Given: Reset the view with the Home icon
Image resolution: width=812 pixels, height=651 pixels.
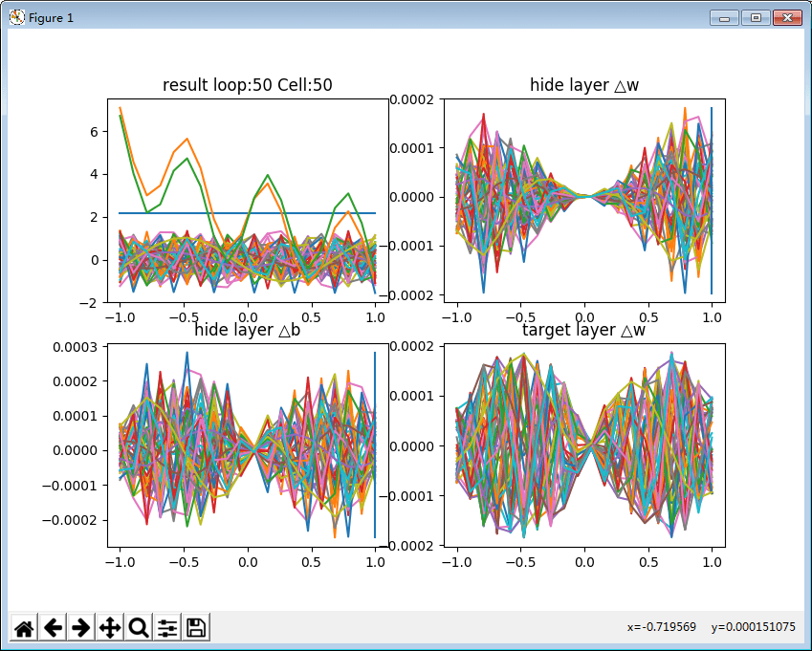Looking at the screenshot, I should click(24, 628).
